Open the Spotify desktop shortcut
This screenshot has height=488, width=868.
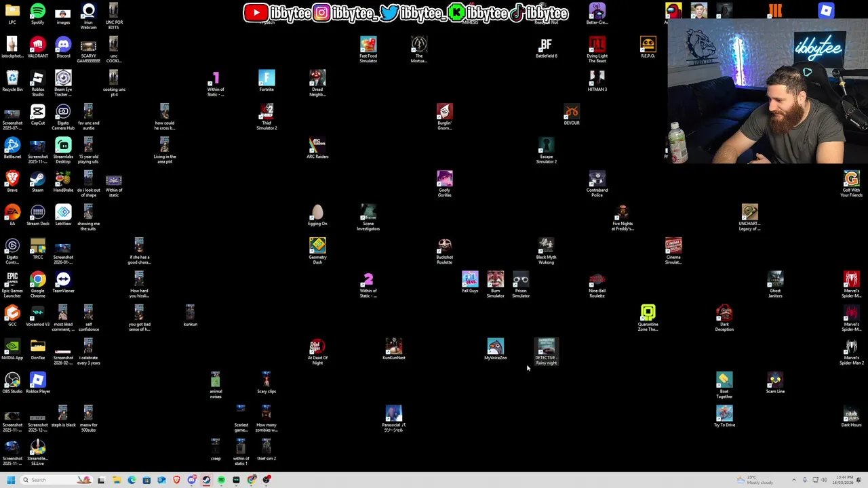point(37,14)
